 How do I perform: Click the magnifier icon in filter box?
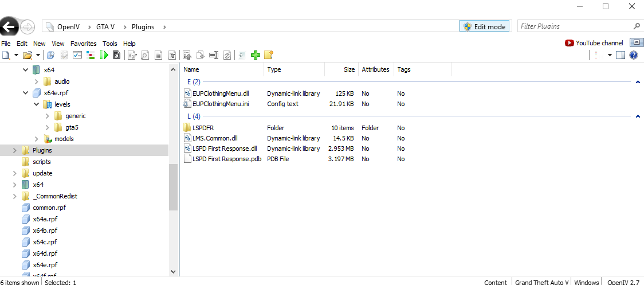click(x=637, y=26)
